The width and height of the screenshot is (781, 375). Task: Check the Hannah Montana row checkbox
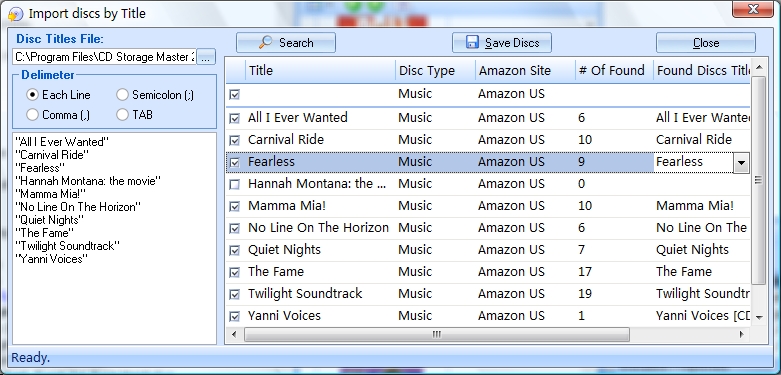click(x=234, y=185)
